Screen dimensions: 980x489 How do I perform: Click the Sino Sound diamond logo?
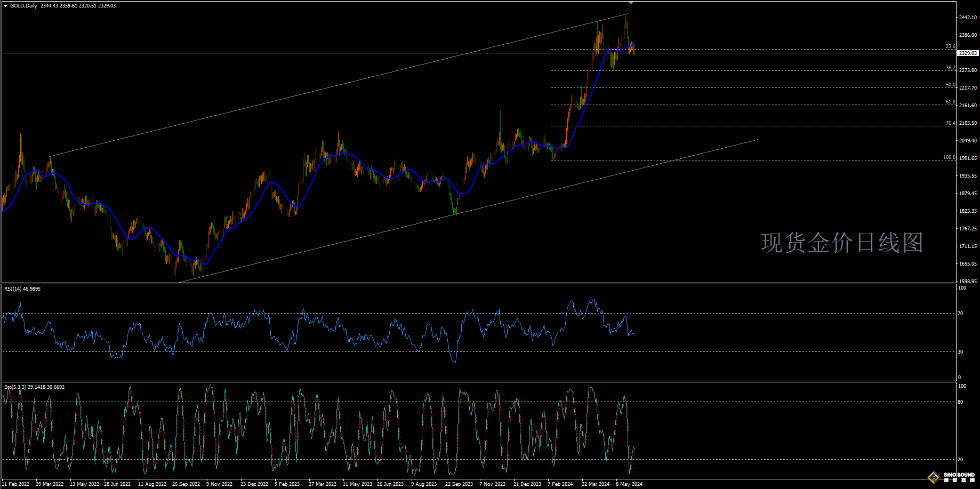933,477
